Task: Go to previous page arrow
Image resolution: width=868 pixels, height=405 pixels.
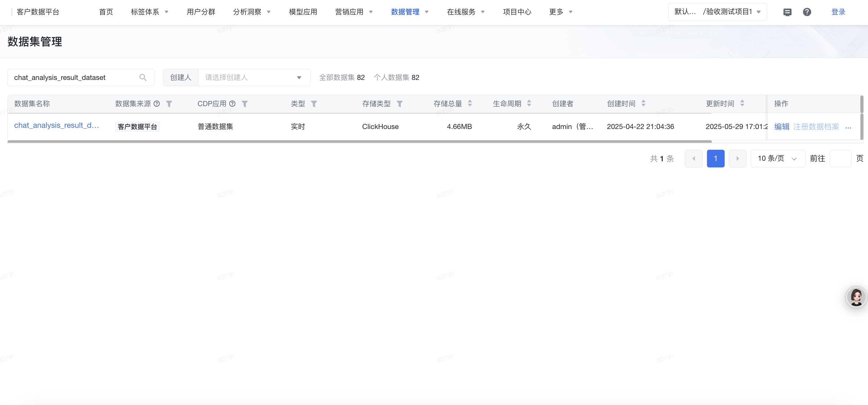Action: tap(694, 158)
